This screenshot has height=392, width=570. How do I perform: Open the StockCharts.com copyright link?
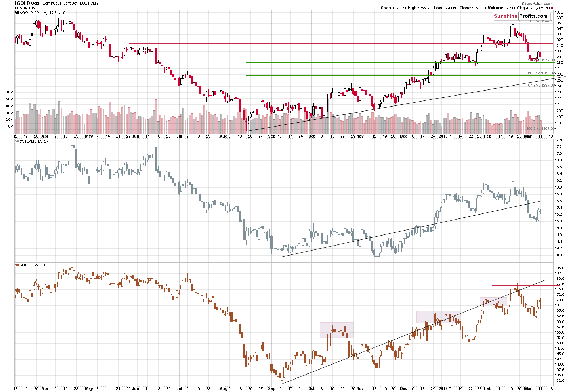[537, 3]
